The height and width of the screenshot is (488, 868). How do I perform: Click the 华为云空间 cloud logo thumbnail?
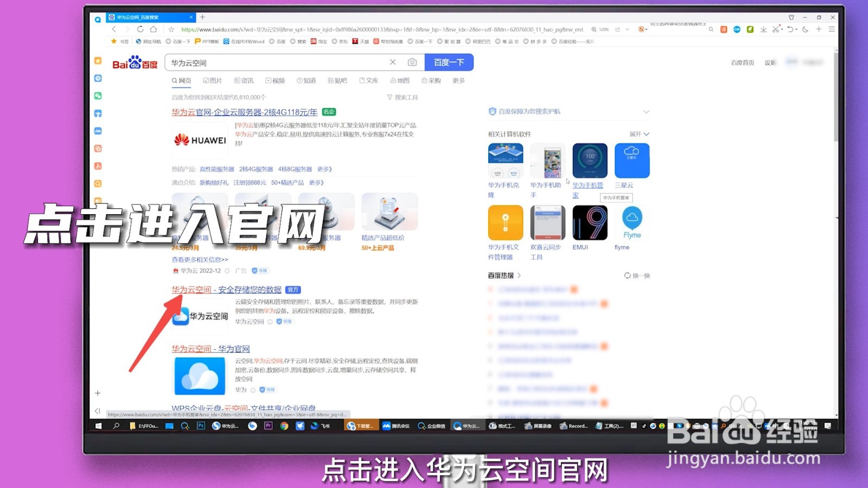[200, 316]
